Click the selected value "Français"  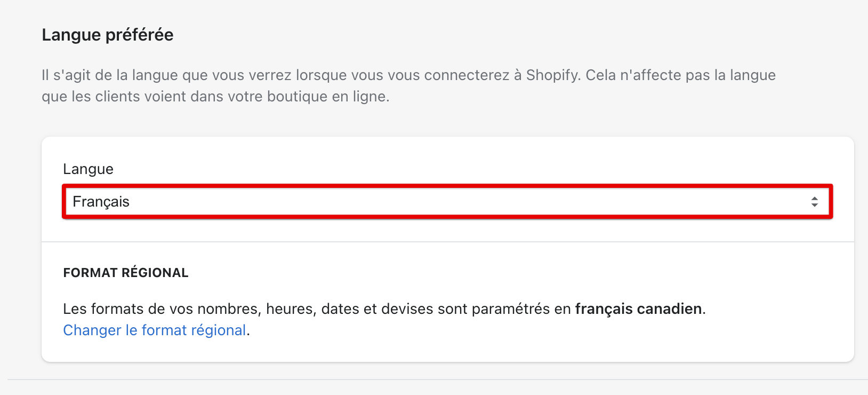(x=101, y=202)
